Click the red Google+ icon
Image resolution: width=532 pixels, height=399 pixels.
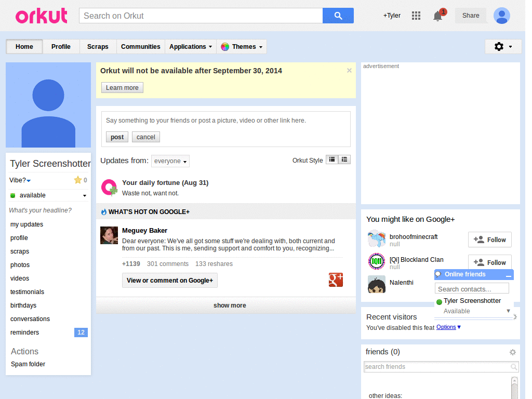[336, 280]
